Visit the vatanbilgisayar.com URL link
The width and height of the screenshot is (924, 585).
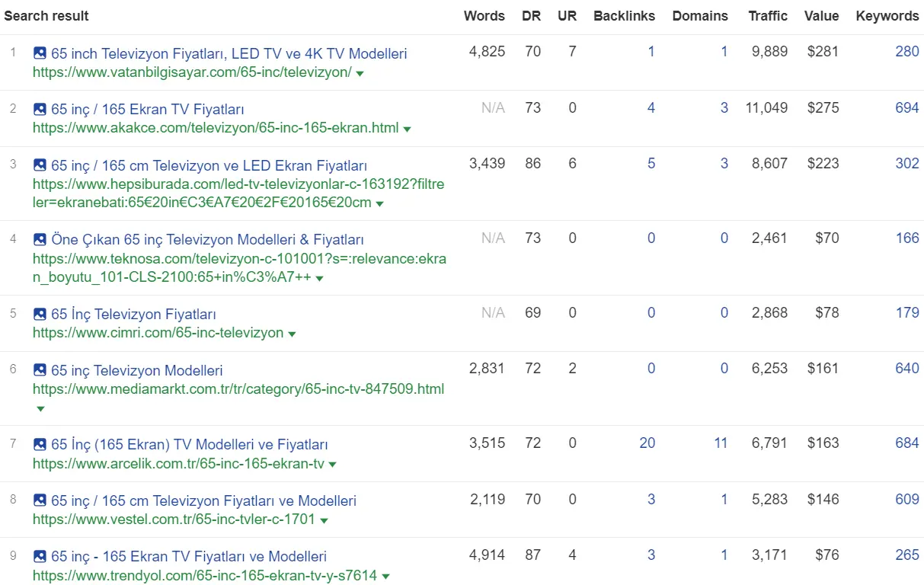click(x=192, y=73)
